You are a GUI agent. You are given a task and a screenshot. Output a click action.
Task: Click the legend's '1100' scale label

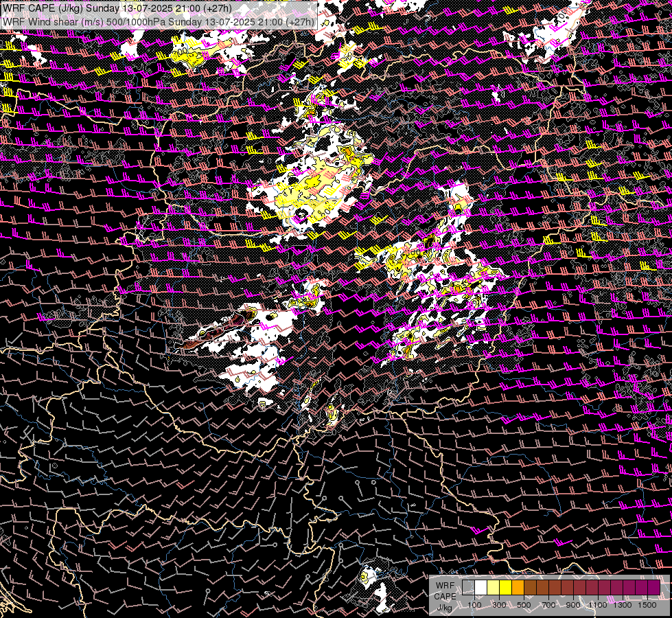(598, 605)
